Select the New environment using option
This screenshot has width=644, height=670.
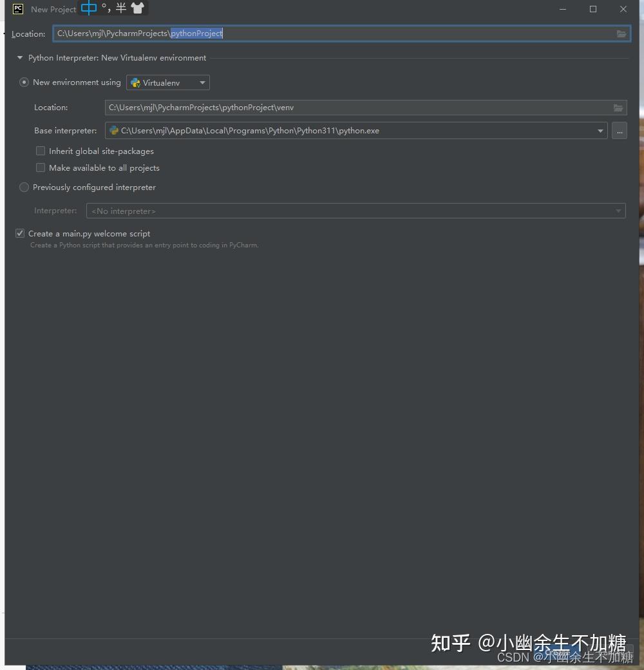pos(24,82)
